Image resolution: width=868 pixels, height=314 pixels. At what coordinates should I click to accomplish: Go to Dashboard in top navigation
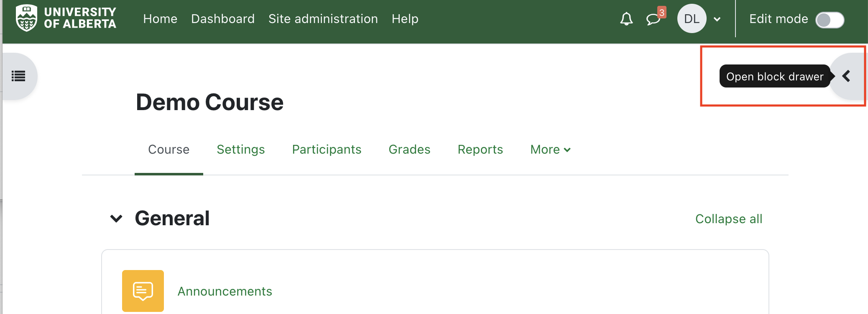coord(223,19)
